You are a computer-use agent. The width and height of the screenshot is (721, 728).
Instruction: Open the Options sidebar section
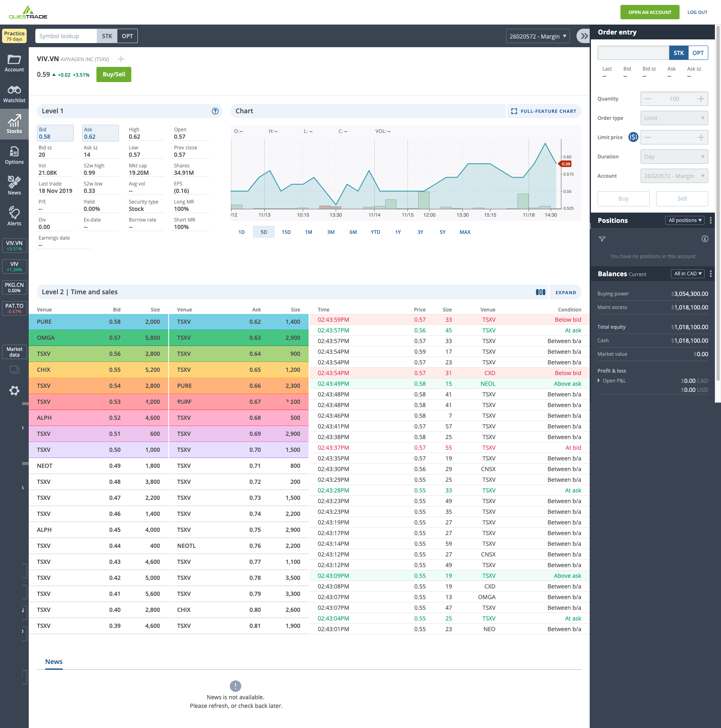coord(14,155)
